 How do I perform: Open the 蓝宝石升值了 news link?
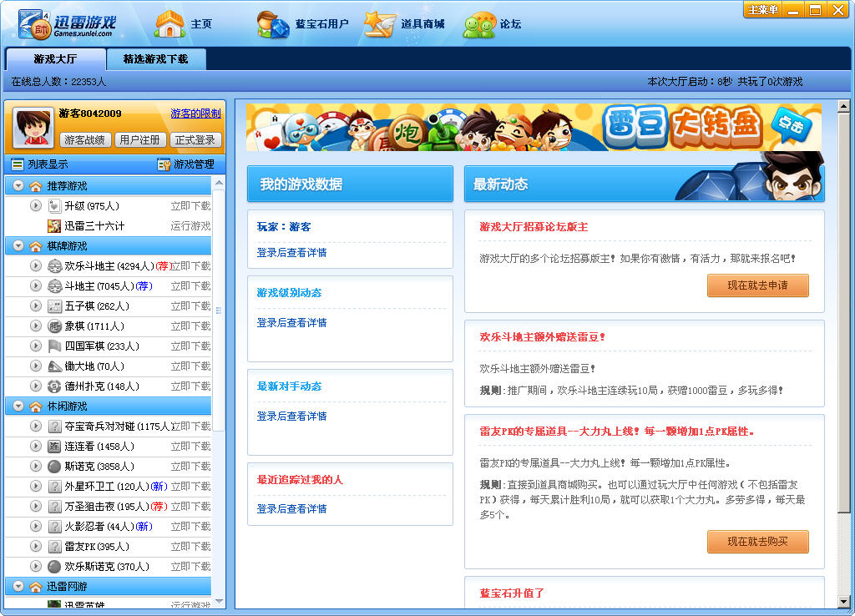(x=512, y=593)
